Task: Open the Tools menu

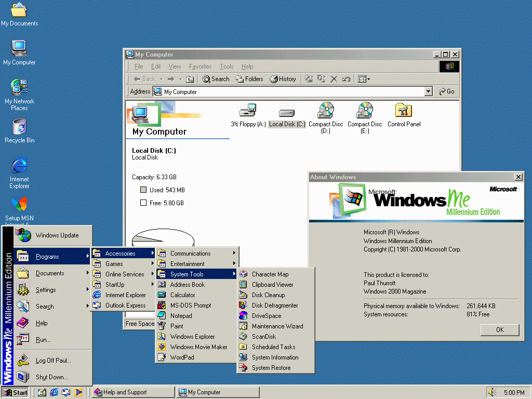Action: coord(227,66)
